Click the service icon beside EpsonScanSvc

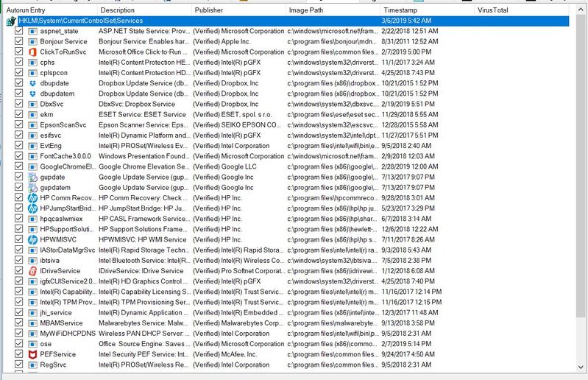[x=32, y=125]
